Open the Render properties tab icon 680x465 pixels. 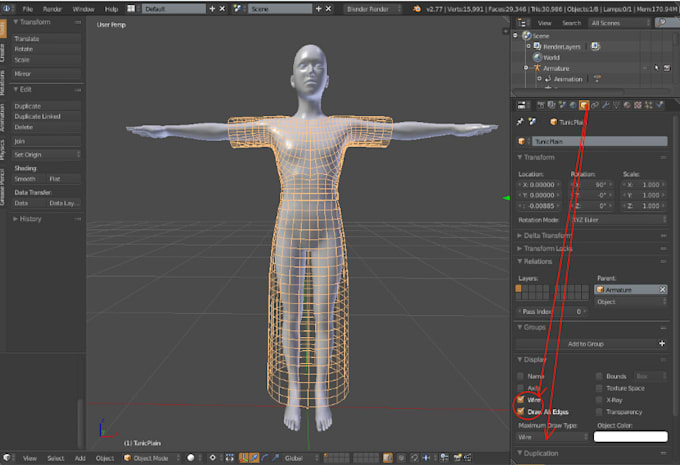pyautogui.click(x=541, y=105)
